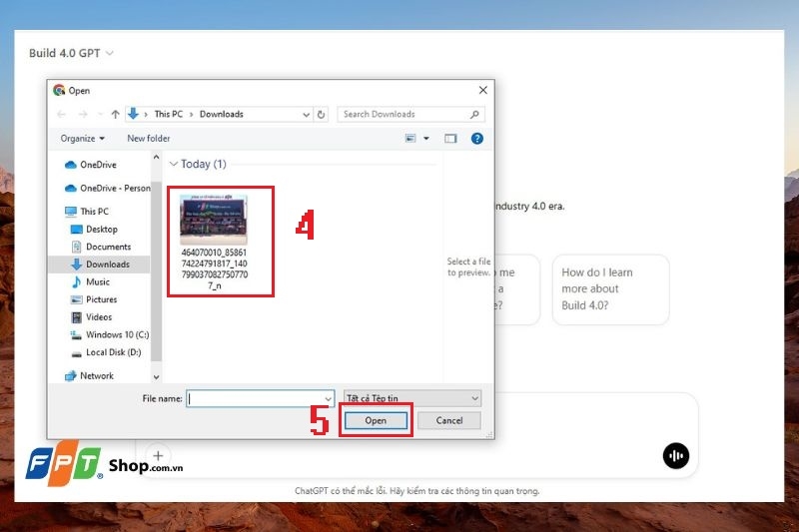Select Network in navigation pane
The height and width of the screenshot is (532, 799).
pos(89,375)
